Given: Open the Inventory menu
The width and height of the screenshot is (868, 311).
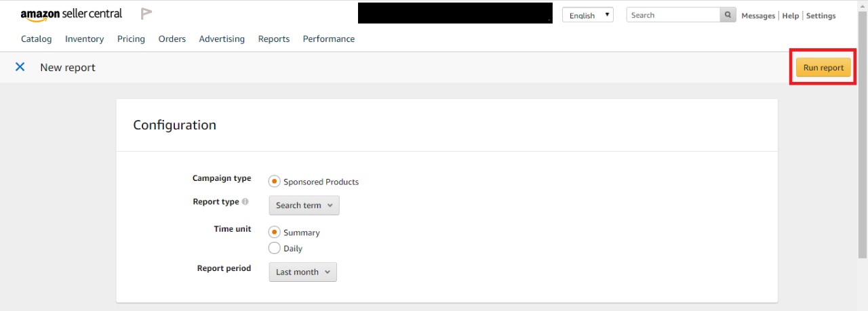Looking at the screenshot, I should 85,39.
